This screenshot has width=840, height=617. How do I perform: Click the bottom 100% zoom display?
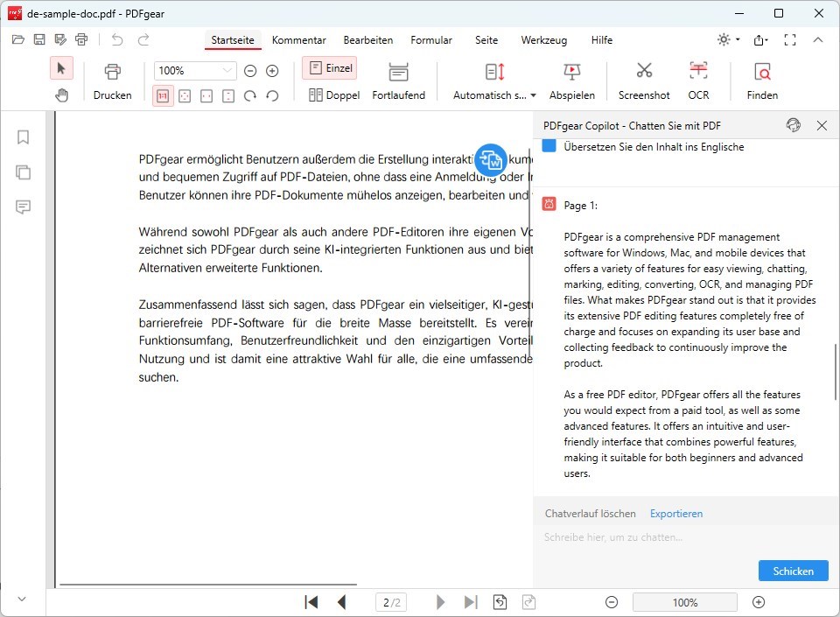684,602
